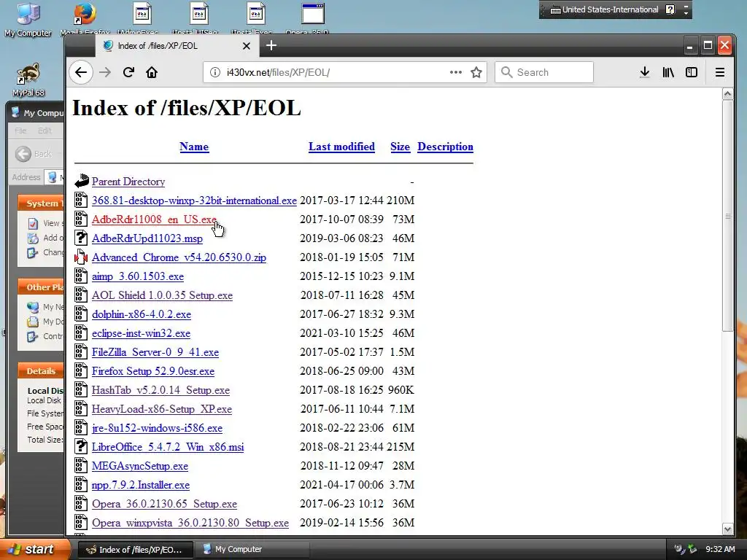Download Advanced_Chrome_v54.20.6530.0.zip
Image resolution: width=747 pixels, height=560 pixels.
[179, 257]
